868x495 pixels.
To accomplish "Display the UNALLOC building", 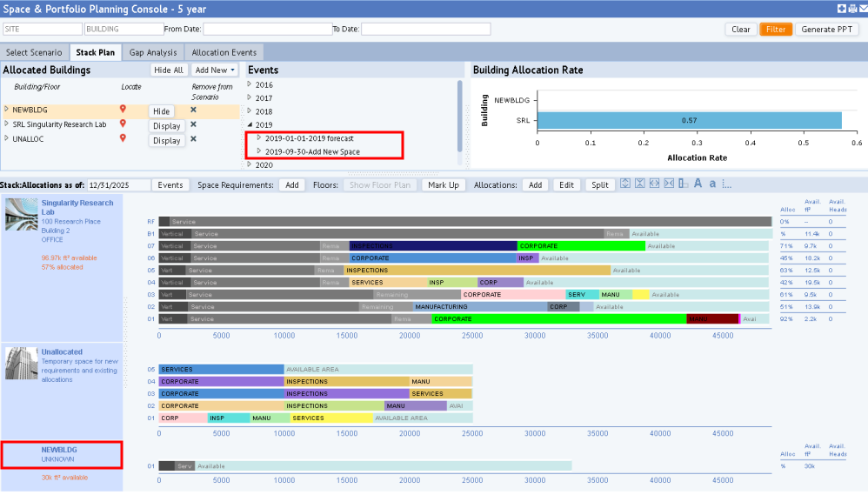I will click(166, 141).
